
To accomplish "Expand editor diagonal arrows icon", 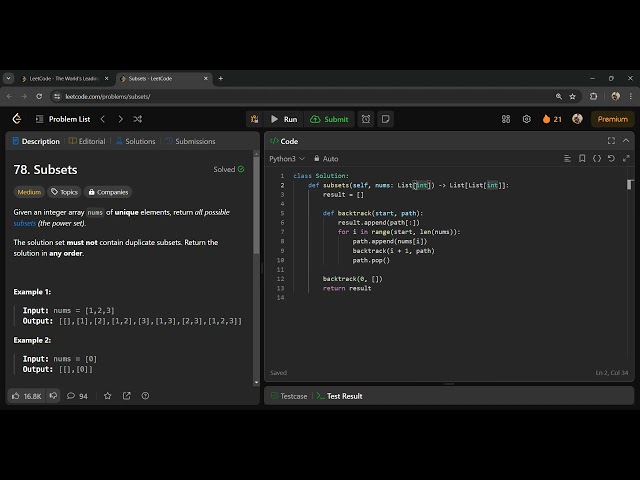I will 626,158.
